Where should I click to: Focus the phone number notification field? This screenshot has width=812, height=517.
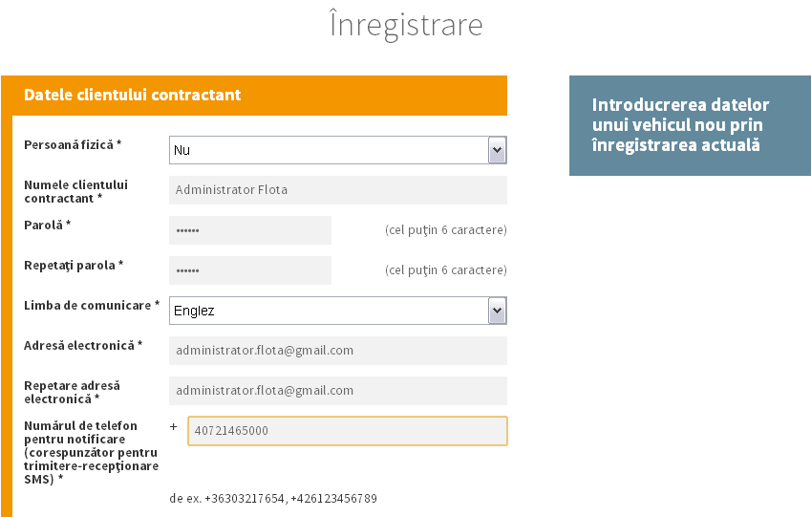click(347, 431)
